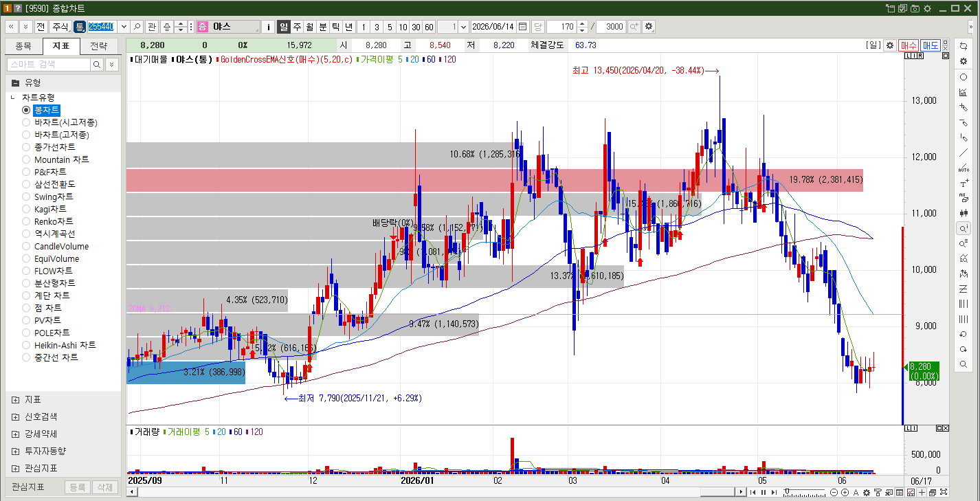Viewport: 980px width, 501px height.
Task: Click the red 매수 buy button
Action: [909, 45]
